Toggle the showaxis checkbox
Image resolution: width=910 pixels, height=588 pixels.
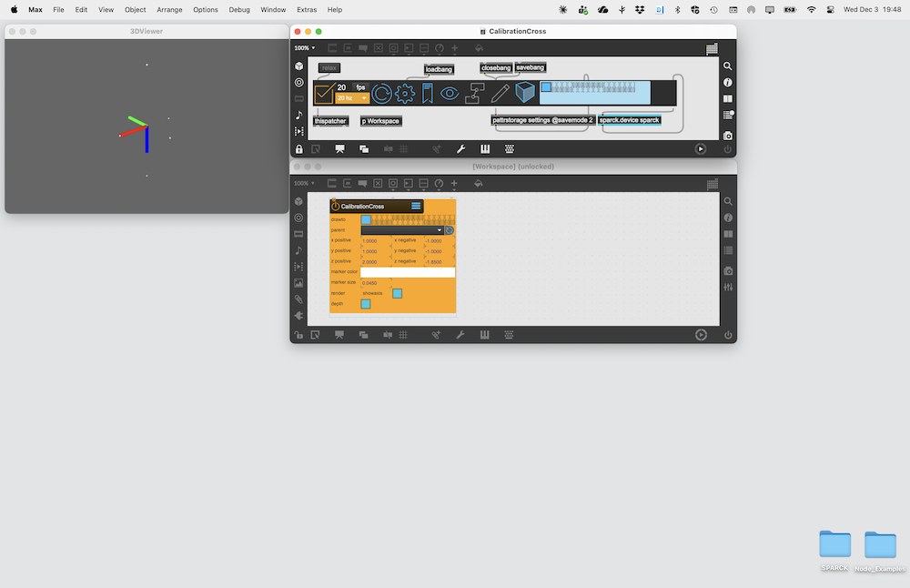[397, 293]
